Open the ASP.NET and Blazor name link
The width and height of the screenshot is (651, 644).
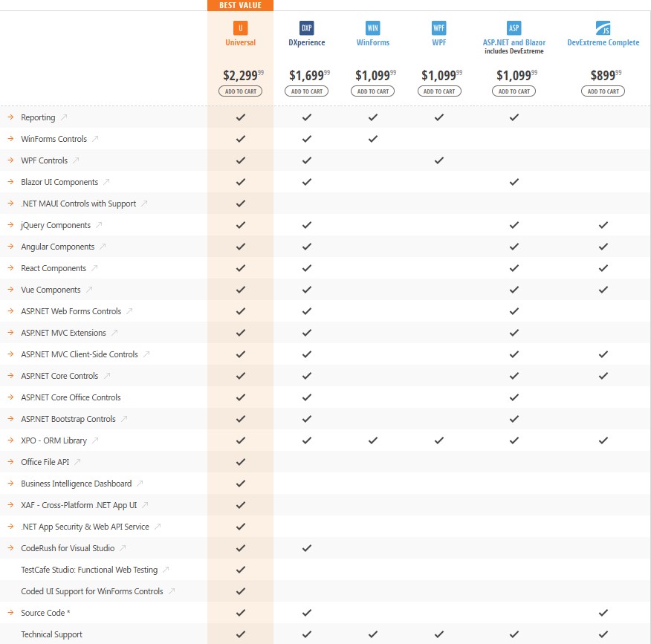coord(514,42)
